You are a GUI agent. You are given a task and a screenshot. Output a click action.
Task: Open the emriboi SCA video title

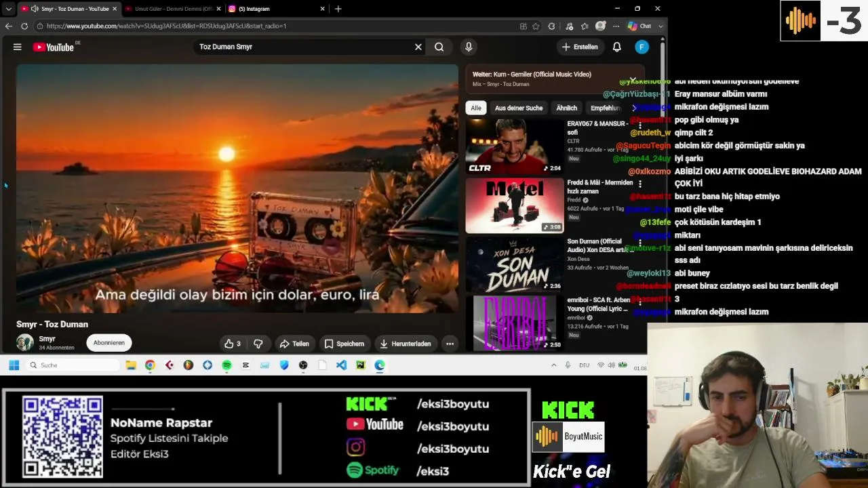coord(598,304)
